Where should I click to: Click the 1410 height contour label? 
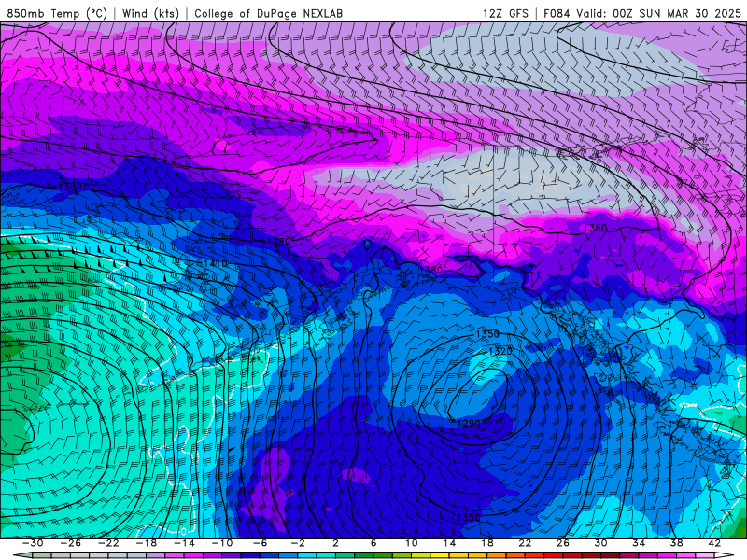point(216,263)
